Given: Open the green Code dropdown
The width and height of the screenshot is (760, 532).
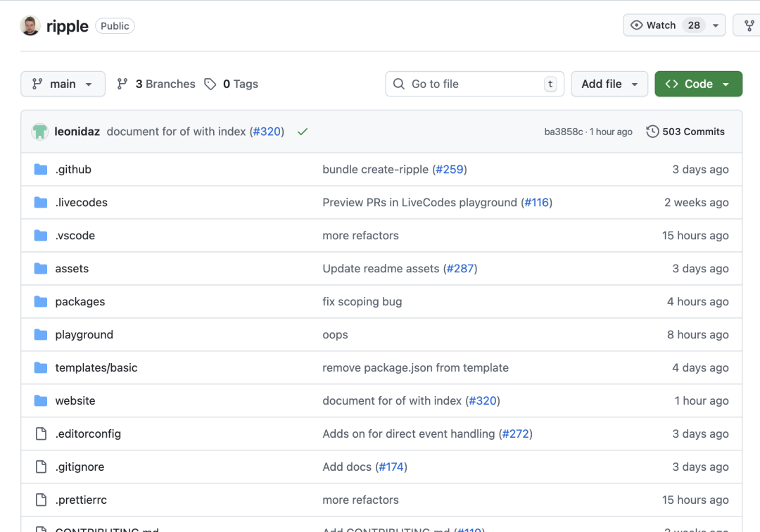Looking at the screenshot, I should pyautogui.click(x=697, y=84).
